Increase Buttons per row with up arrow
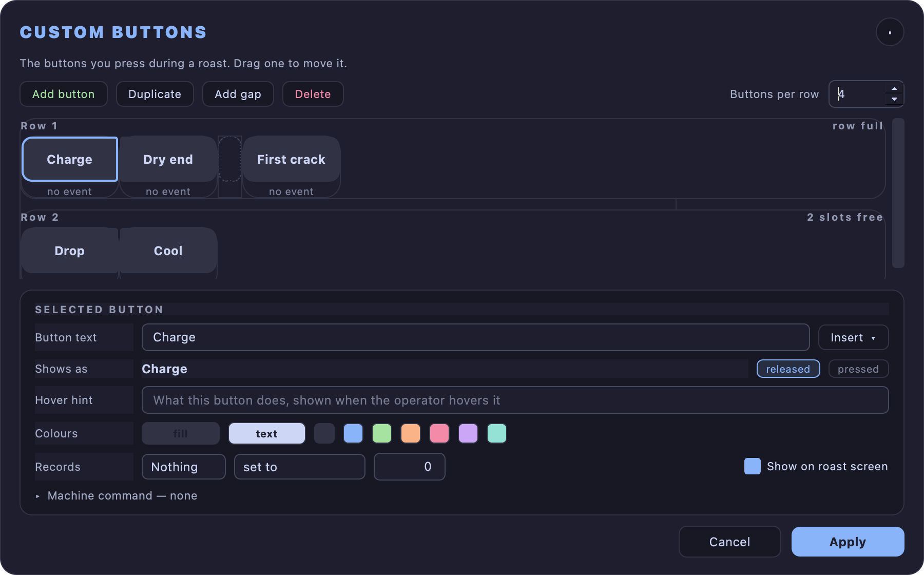Viewport: 924px width, 575px height. tap(894, 89)
